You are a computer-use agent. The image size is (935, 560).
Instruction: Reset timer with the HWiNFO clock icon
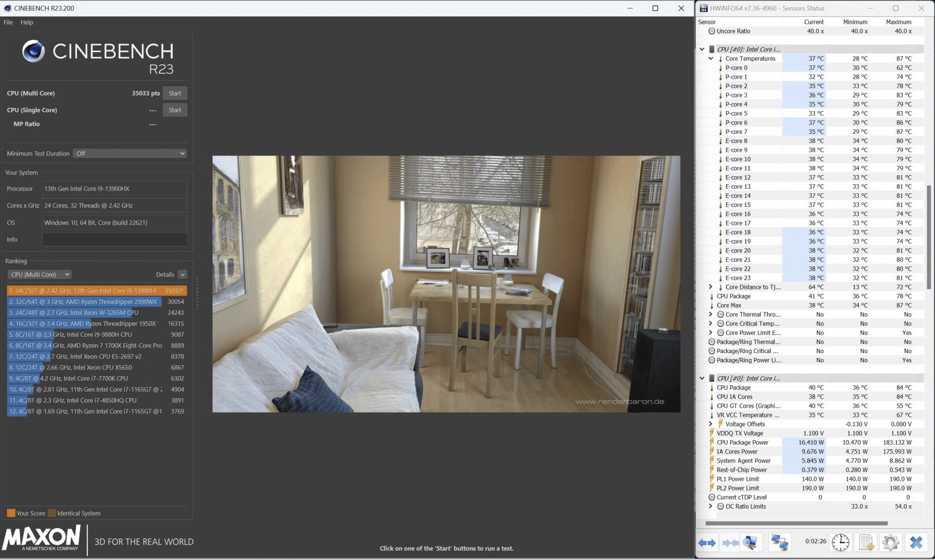840,543
